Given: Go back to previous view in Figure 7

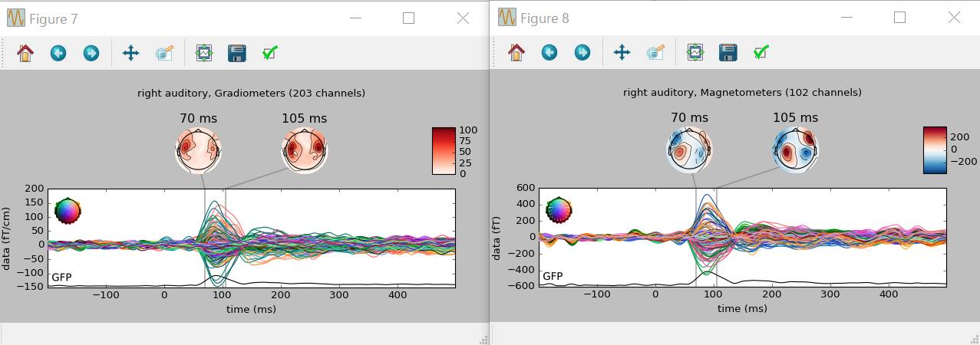Looking at the screenshot, I should point(58,53).
